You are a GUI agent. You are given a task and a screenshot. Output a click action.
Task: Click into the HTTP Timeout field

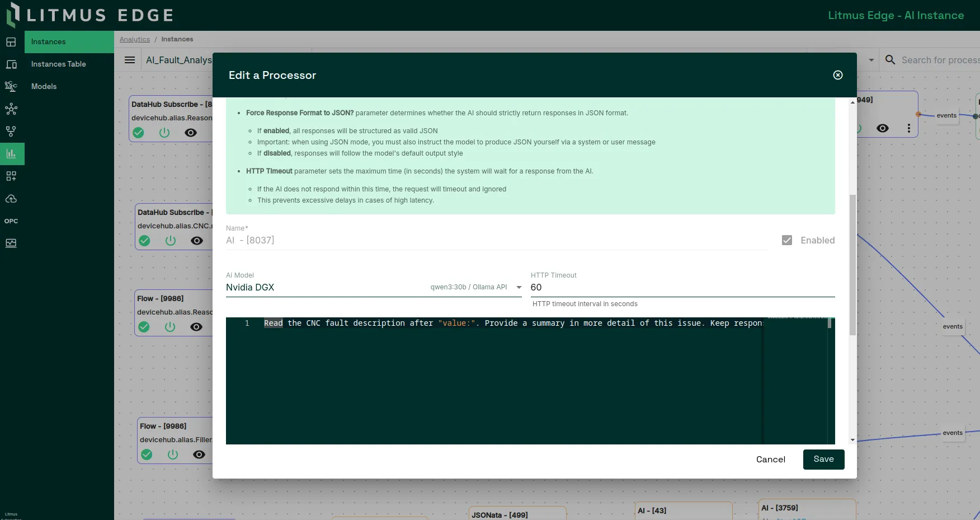click(x=682, y=287)
